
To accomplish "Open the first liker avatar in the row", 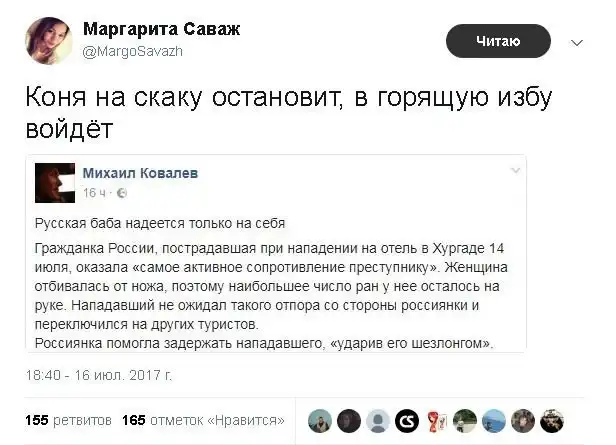I will (x=320, y=420).
